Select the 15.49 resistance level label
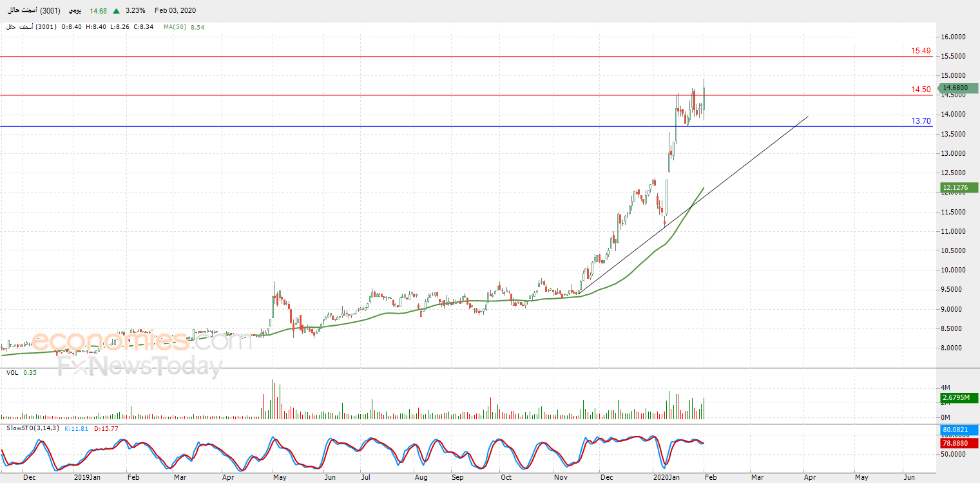 click(921, 51)
